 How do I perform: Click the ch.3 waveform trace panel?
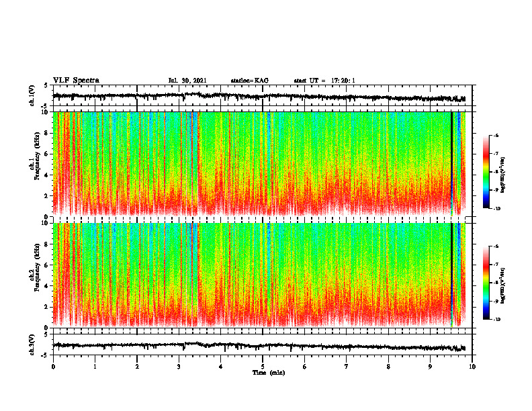click(x=263, y=345)
